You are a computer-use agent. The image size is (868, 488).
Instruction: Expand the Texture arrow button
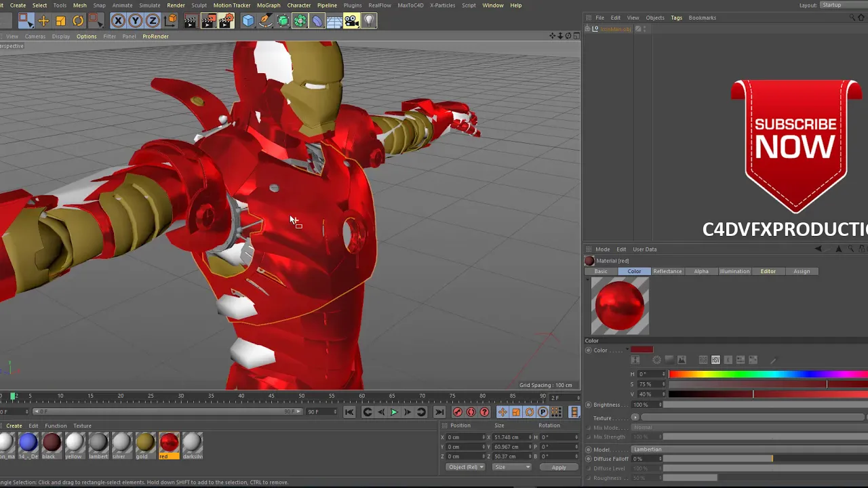[635, 418]
